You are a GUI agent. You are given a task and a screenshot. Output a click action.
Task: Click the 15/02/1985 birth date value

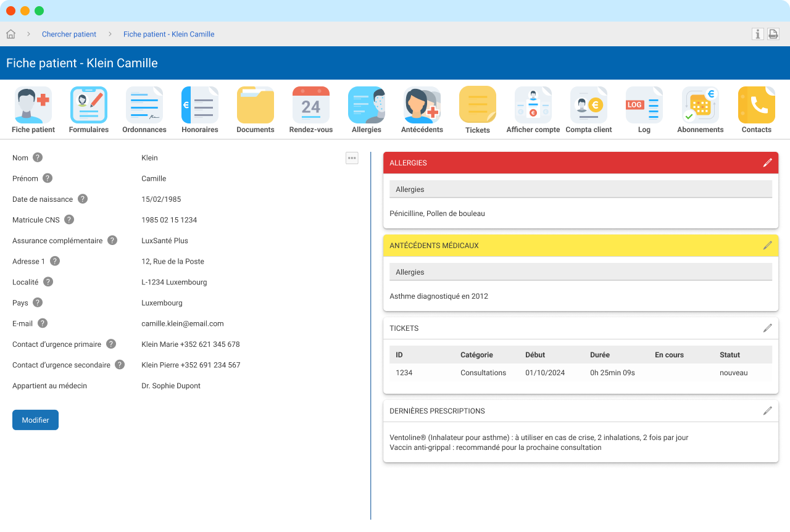tap(161, 199)
